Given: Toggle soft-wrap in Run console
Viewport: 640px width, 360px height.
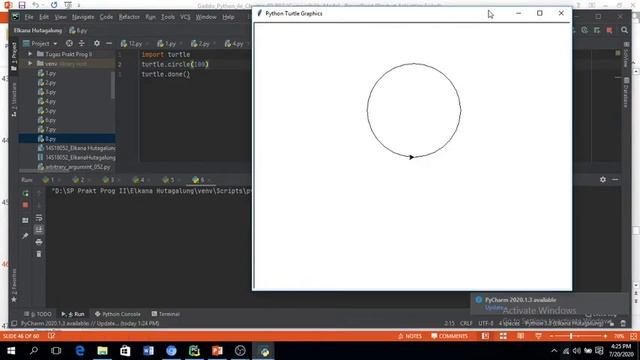Looking at the screenshot, I should pos(39,218).
